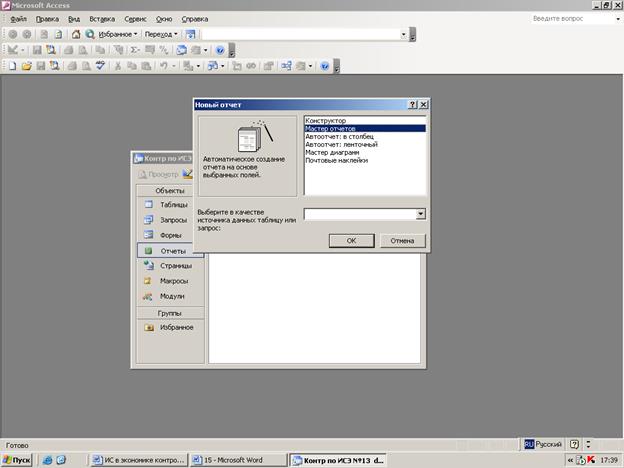Click the Search file icon in bottom toolbar
The width and height of the screenshot is (624, 468).
[54, 66]
